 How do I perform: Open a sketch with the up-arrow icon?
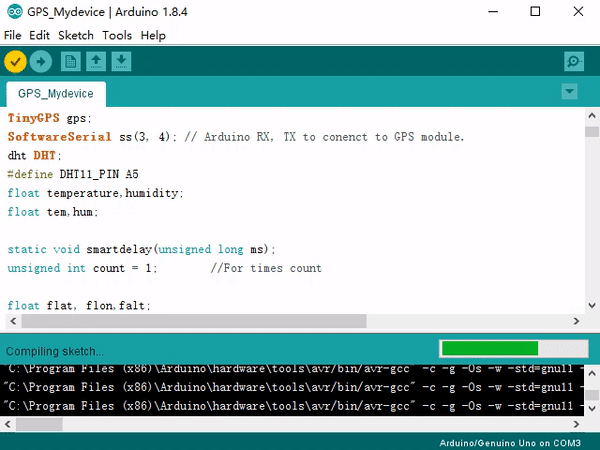(96, 61)
